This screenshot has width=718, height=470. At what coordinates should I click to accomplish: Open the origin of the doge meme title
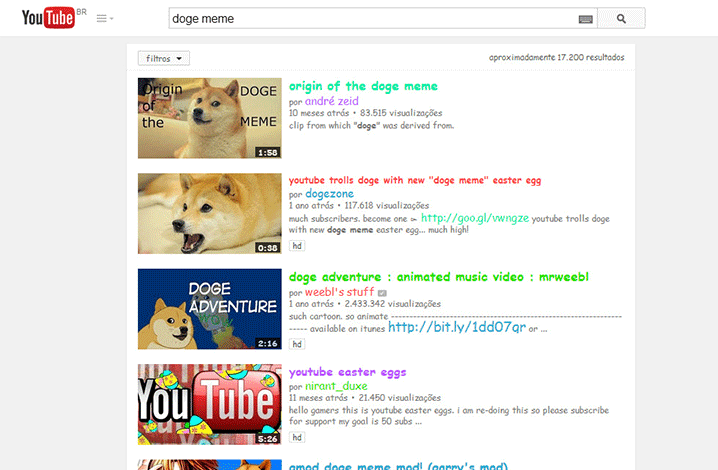pos(363,86)
